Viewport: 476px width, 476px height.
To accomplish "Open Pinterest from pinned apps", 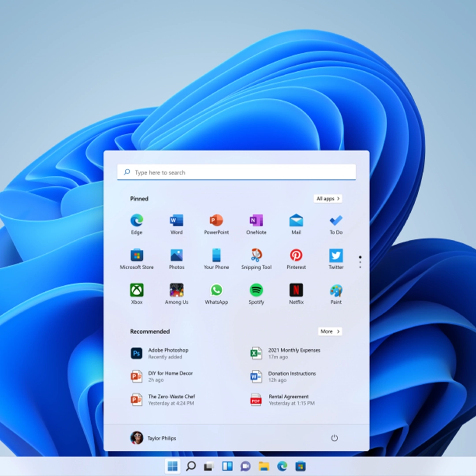I will 296,259.
